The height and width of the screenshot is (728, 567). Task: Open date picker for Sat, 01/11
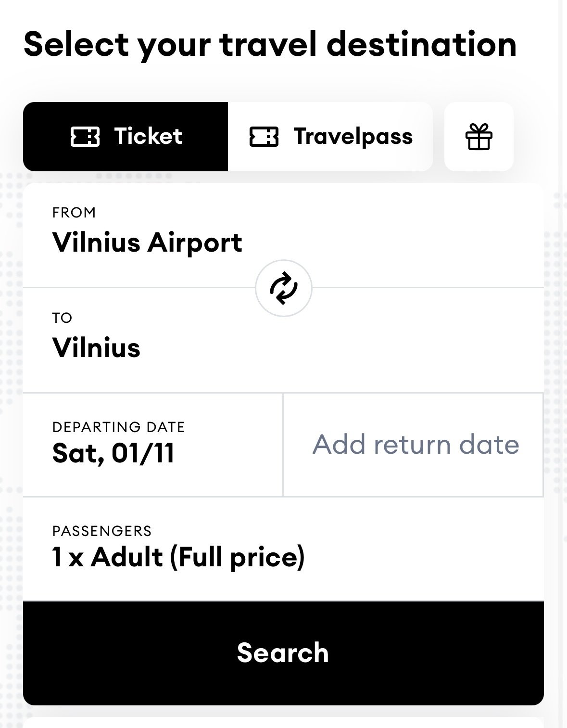coord(113,453)
